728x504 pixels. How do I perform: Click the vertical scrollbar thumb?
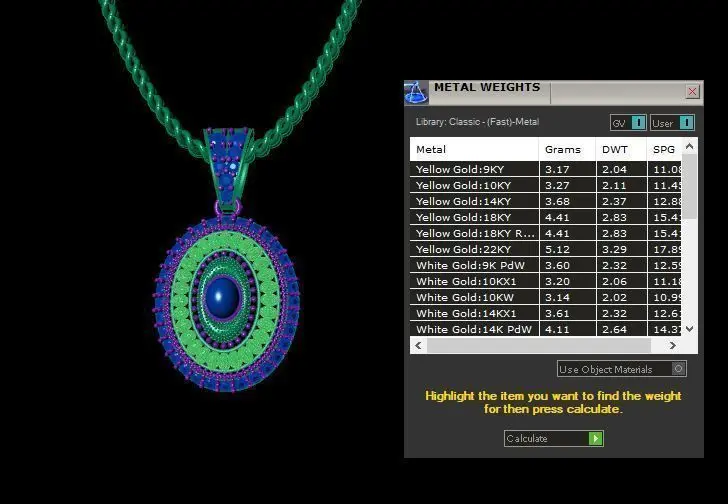click(689, 186)
